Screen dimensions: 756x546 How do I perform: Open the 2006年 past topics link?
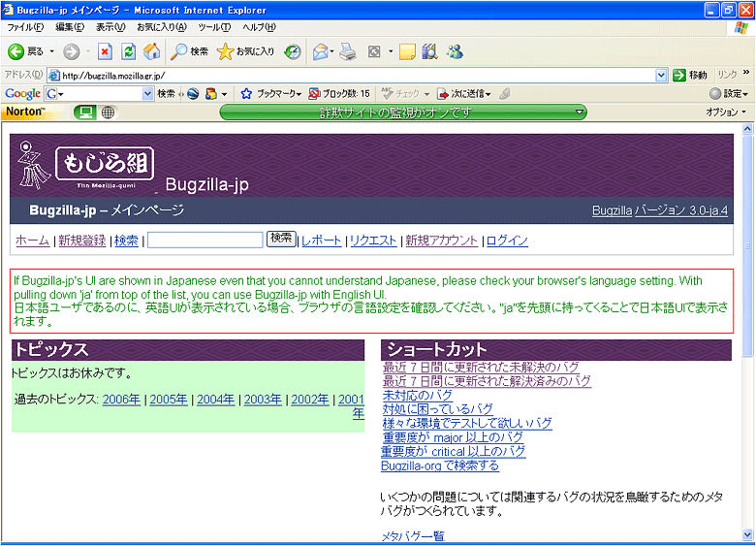(121, 400)
